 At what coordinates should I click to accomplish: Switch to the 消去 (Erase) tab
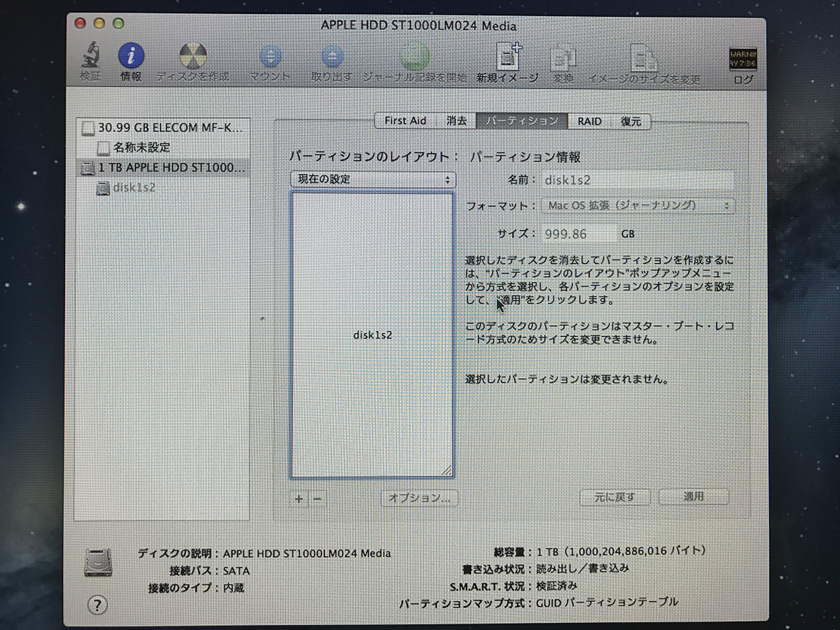pos(456,121)
